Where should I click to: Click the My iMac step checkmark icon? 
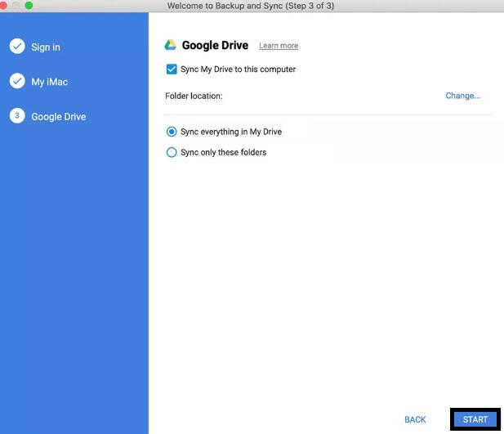click(17, 81)
